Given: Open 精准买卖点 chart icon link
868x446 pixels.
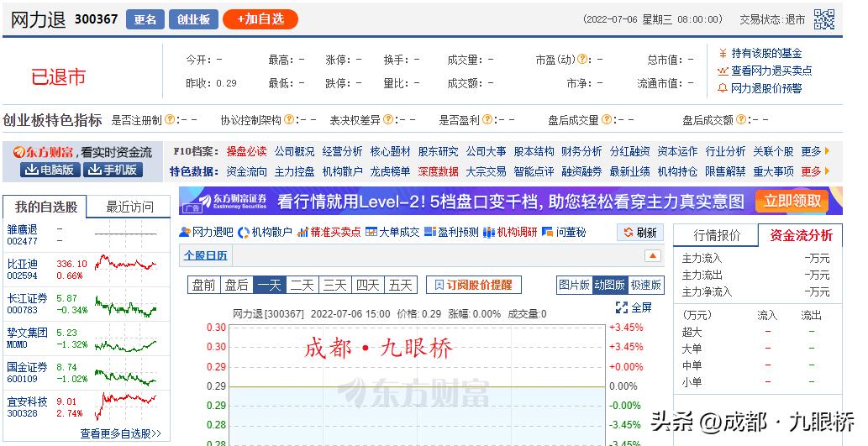Looking at the screenshot, I should pyautogui.click(x=329, y=233).
